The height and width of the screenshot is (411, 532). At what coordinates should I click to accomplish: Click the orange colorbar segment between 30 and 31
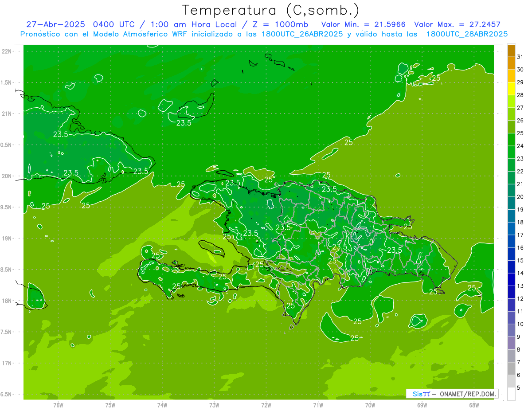point(511,63)
